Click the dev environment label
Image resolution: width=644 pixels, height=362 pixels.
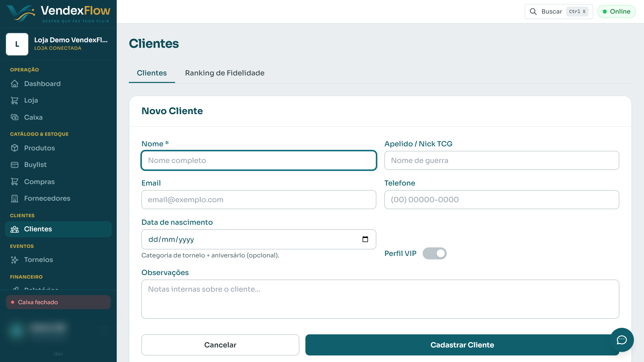click(x=58, y=354)
